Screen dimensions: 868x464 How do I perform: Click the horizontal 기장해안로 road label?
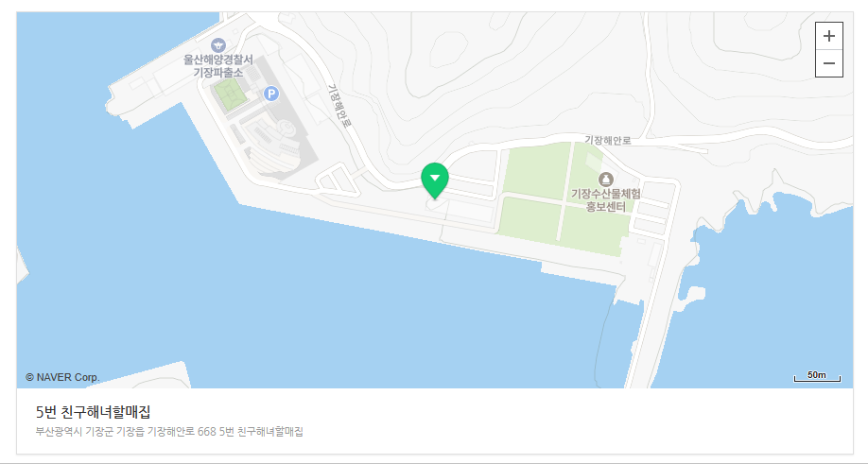(608, 141)
